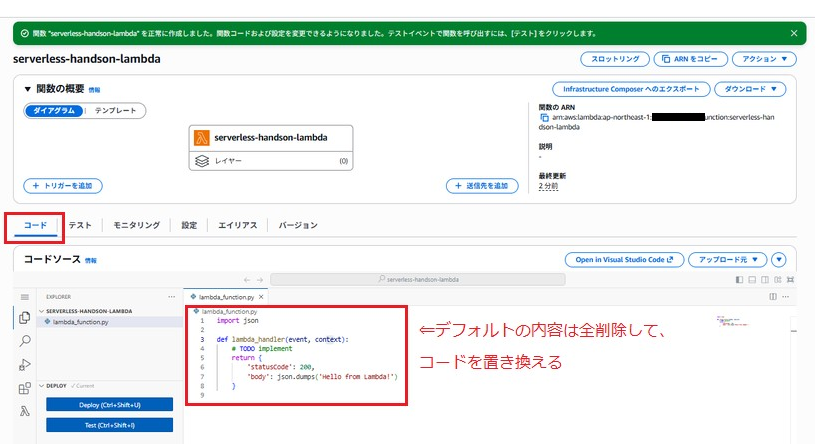Collapse the 関数の概要 section
The image size is (816, 444).
click(x=28, y=89)
